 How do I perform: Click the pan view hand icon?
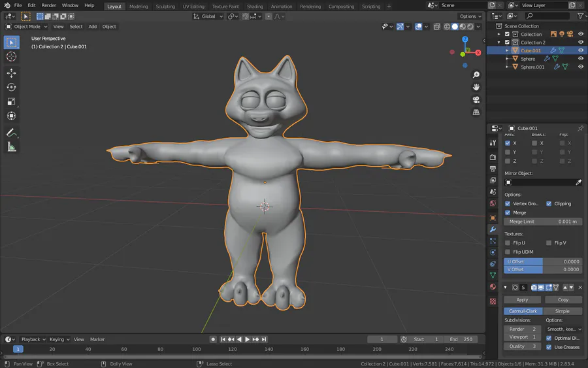(476, 88)
